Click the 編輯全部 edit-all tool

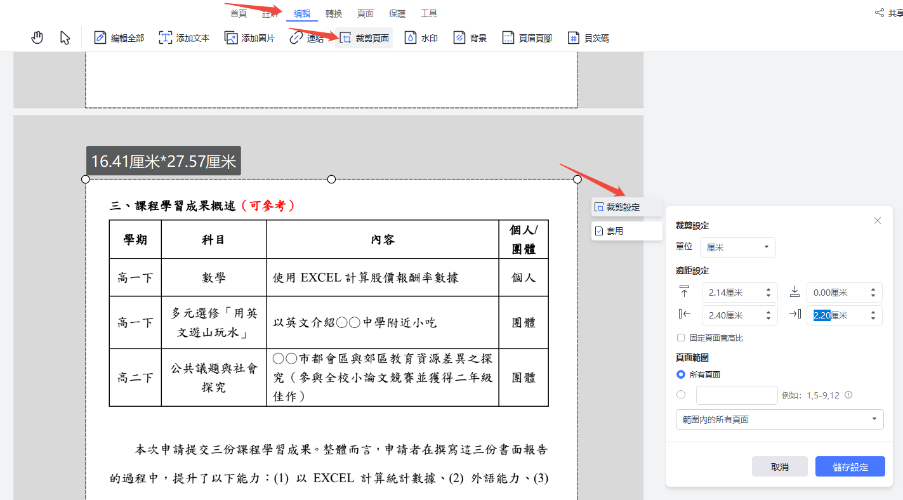point(119,38)
